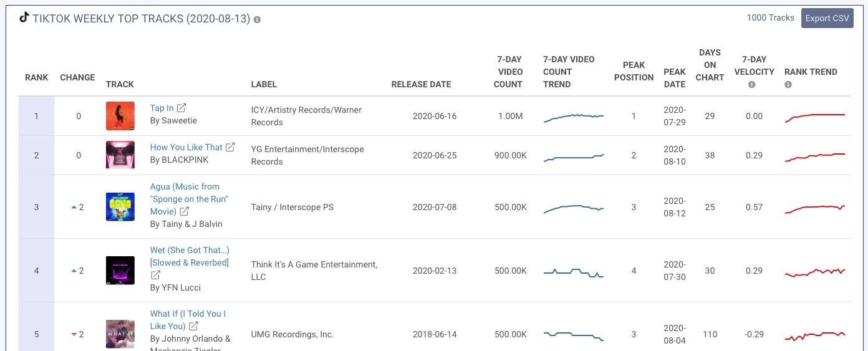Image resolution: width=868 pixels, height=351 pixels.
Task: Click Rank Trend column header text
Action: coord(811,72)
